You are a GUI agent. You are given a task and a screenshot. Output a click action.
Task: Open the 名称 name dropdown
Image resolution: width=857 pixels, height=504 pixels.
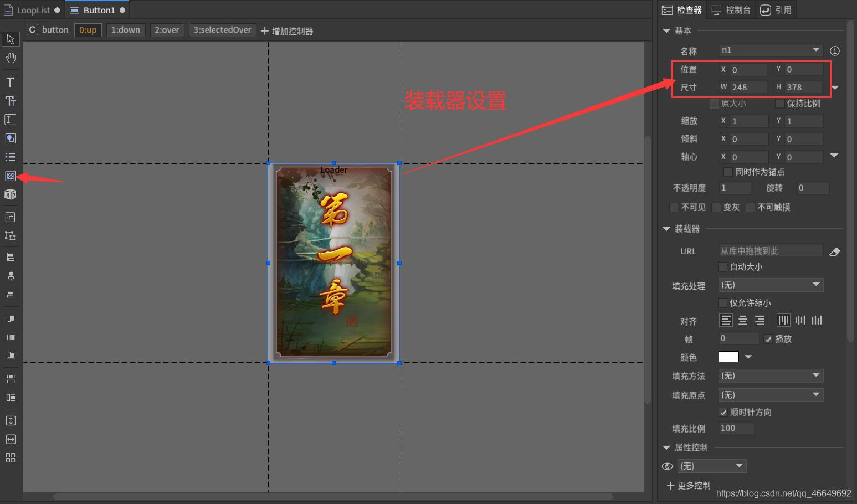click(816, 50)
